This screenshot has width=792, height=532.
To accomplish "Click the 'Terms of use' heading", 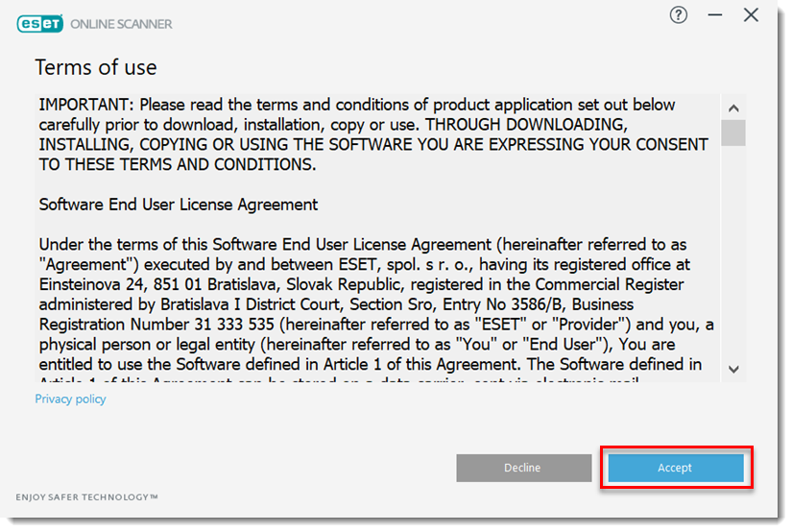I will click(x=96, y=67).
